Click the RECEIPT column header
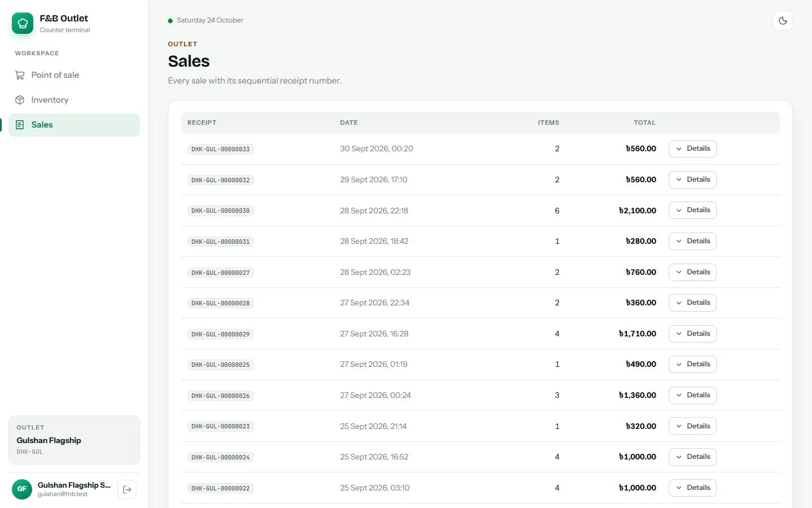This screenshot has width=812, height=508. (202, 122)
